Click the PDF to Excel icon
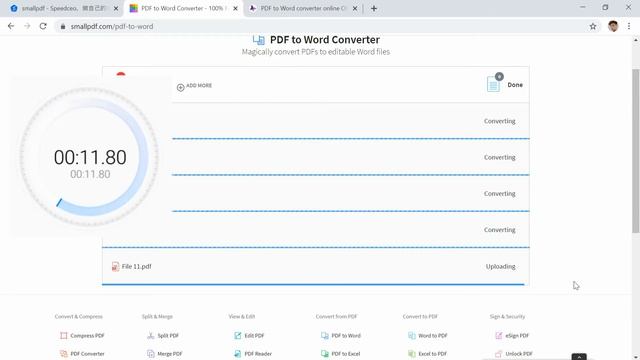640x360 pixels. coord(324,353)
